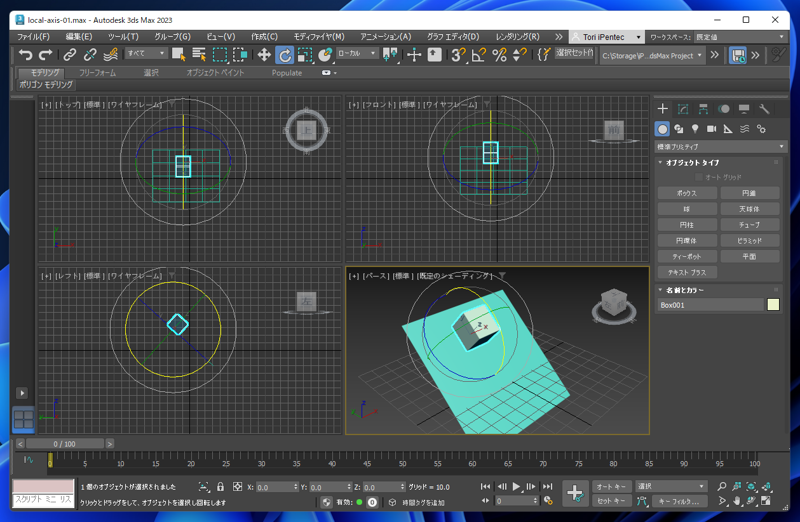This screenshot has width=800, height=522.
Task: Click the Edit Named Selection Sets icon
Action: coord(544,55)
